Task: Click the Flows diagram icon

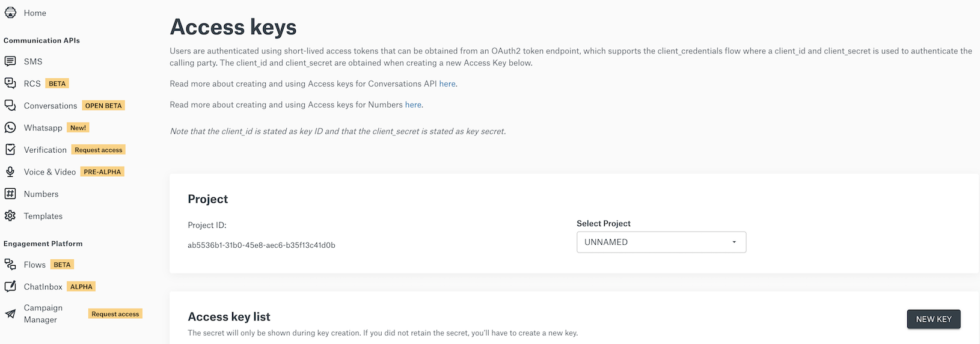Action: (x=10, y=265)
